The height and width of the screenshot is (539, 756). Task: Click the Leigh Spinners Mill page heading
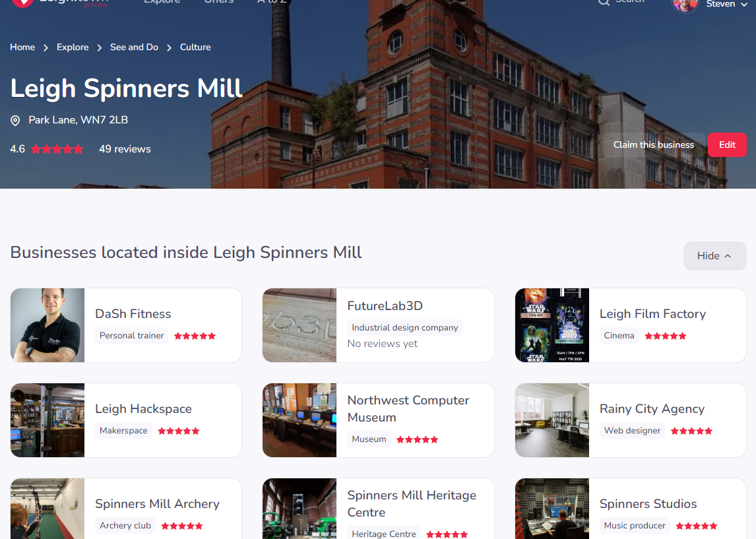tap(126, 88)
